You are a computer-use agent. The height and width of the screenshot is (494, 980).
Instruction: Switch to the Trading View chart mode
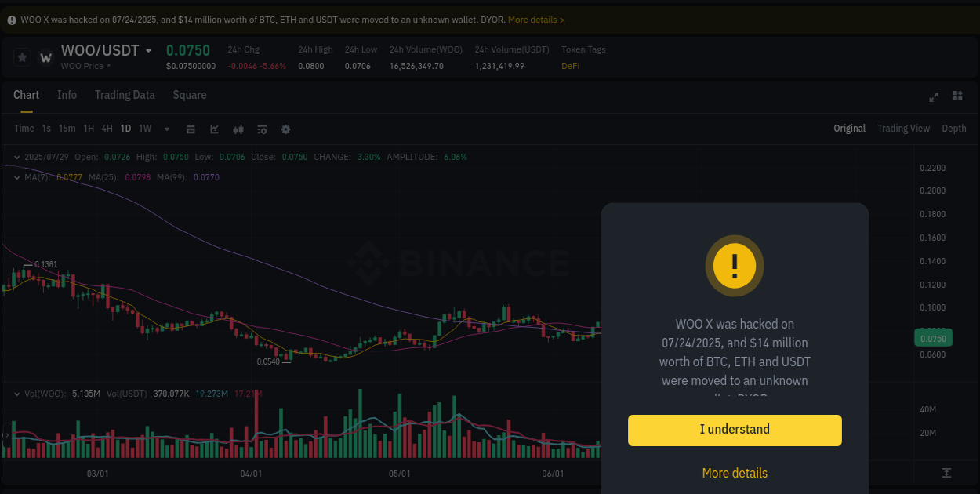tap(903, 128)
